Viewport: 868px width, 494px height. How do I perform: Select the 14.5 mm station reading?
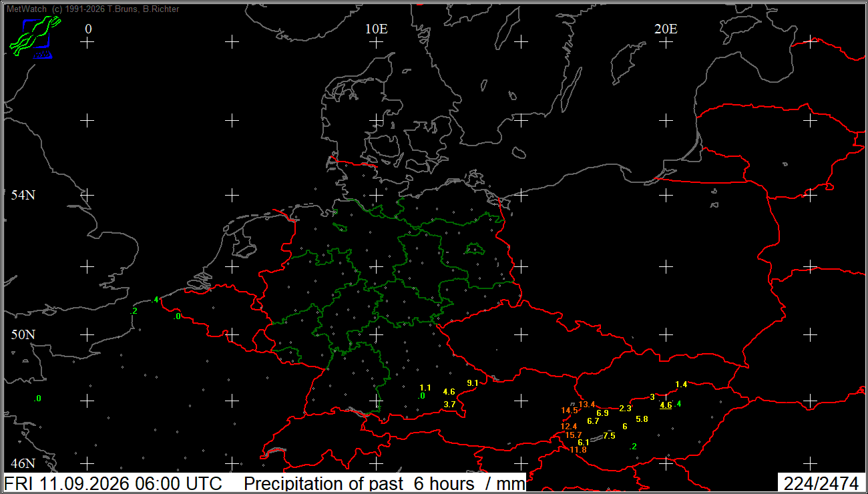coord(570,411)
